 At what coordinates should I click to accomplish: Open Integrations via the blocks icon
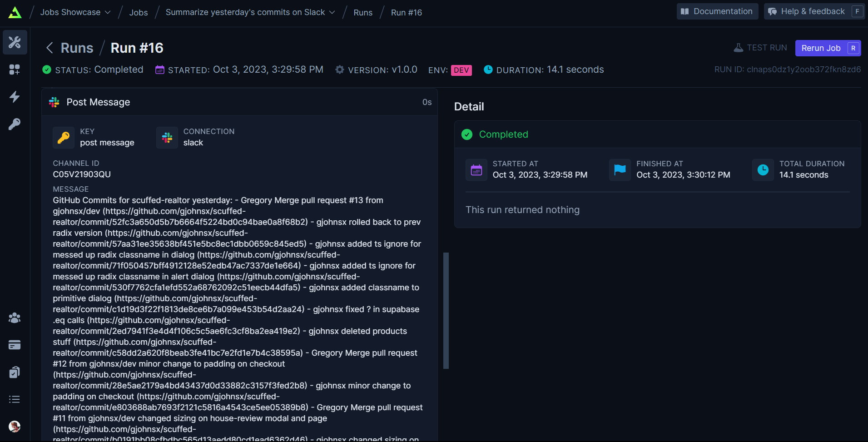(x=15, y=70)
